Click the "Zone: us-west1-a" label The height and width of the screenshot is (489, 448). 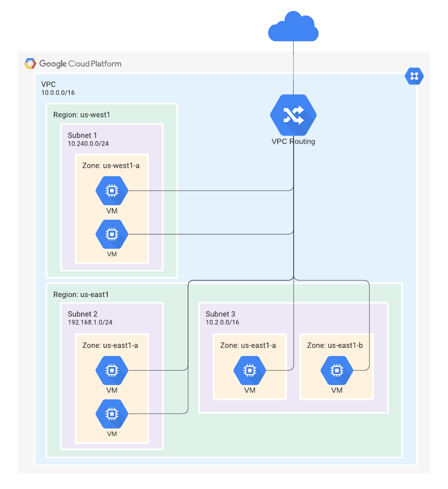point(111,166)
